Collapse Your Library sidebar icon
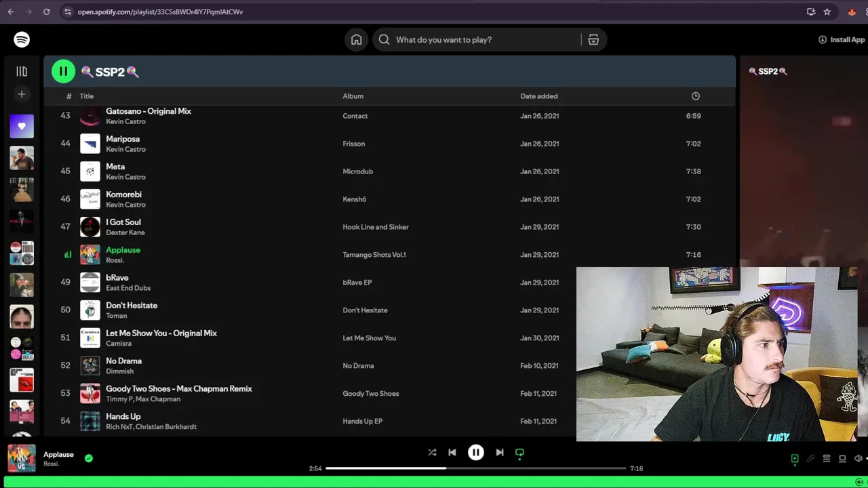 (x=22, y=71)
